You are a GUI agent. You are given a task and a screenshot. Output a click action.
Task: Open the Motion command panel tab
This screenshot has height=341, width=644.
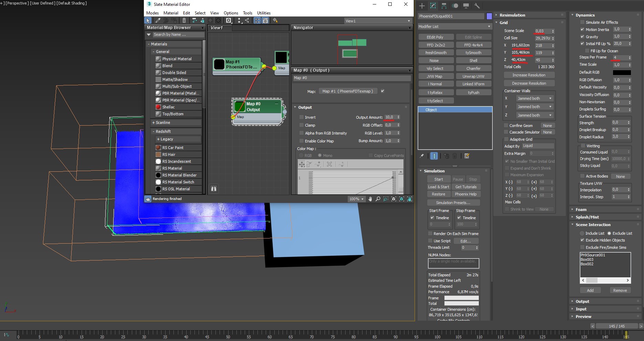(x=455, y=6)
